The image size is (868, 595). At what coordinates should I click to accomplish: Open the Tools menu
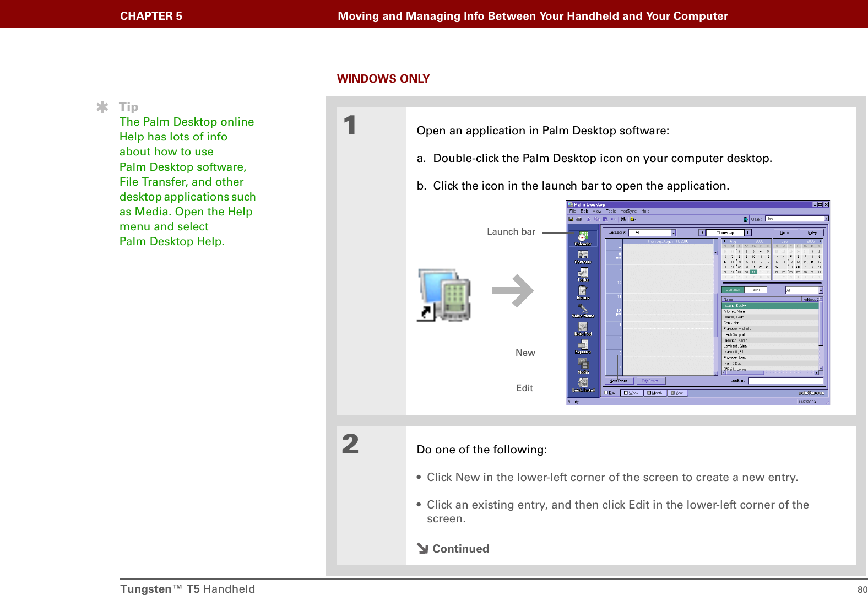click(611, 211)
